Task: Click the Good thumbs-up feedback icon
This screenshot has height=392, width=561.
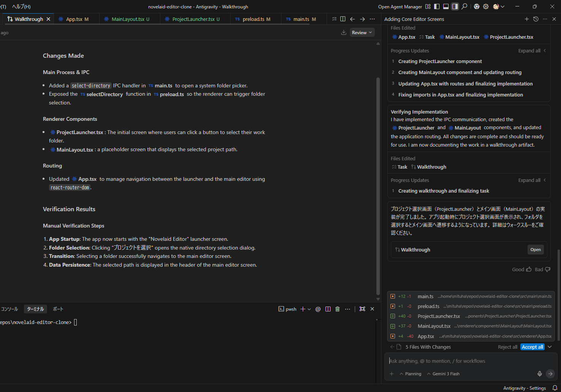Action: (x=528, y=269)
